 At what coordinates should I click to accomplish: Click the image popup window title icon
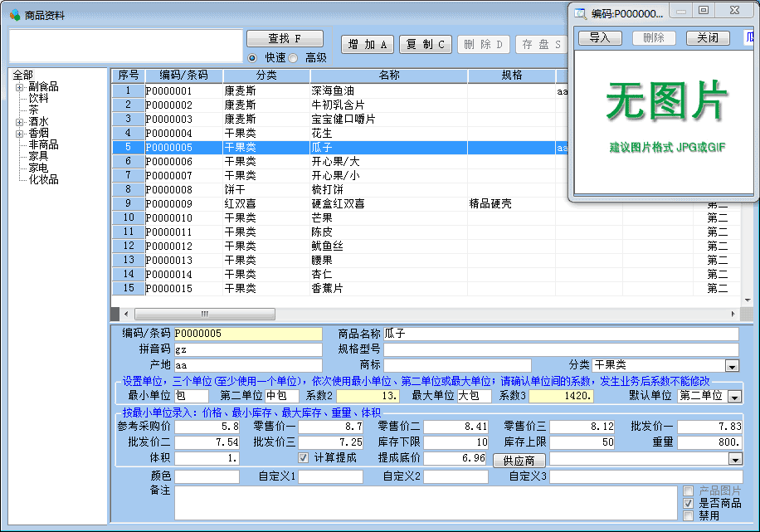(x=581, y=13)
